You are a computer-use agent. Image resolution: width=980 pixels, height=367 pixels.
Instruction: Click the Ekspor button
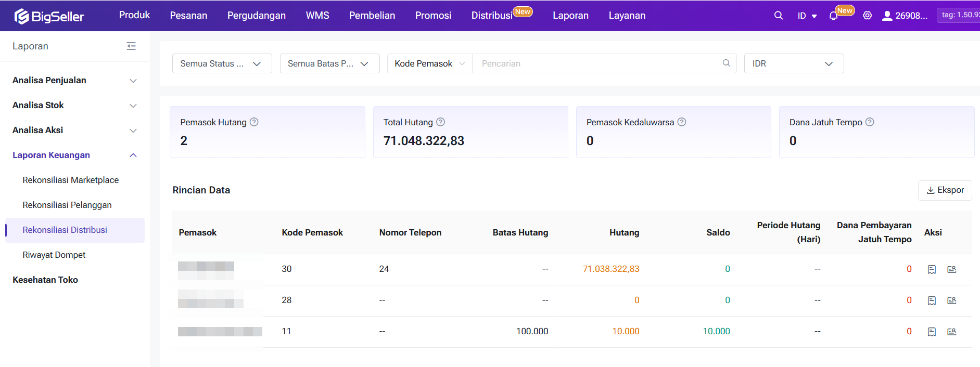click(945, 190)
